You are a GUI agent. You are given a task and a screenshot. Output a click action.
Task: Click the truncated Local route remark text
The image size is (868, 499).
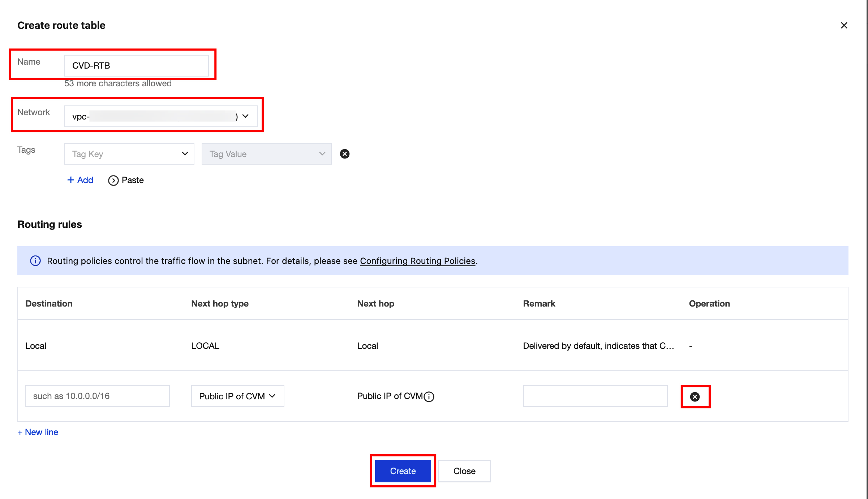pyautogui.click(x=598, y=346)
